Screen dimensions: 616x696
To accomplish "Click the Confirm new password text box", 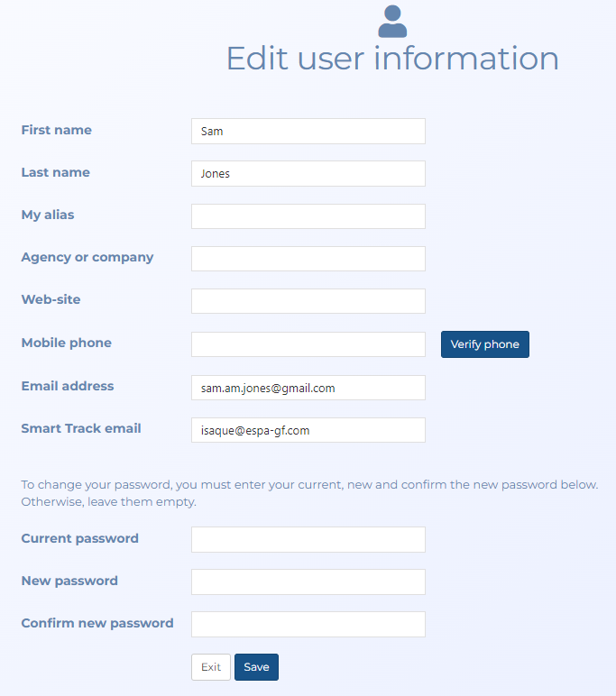I will pyautogui.click(x=308, y=624).
